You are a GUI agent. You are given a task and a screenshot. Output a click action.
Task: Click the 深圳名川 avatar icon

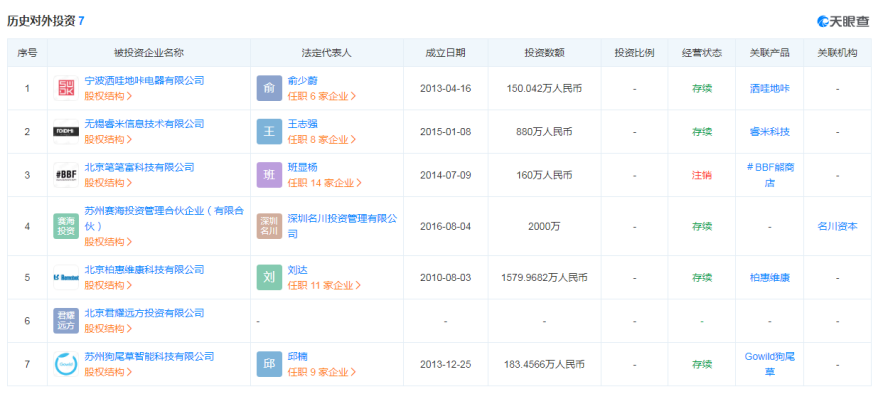click(269, 226)
